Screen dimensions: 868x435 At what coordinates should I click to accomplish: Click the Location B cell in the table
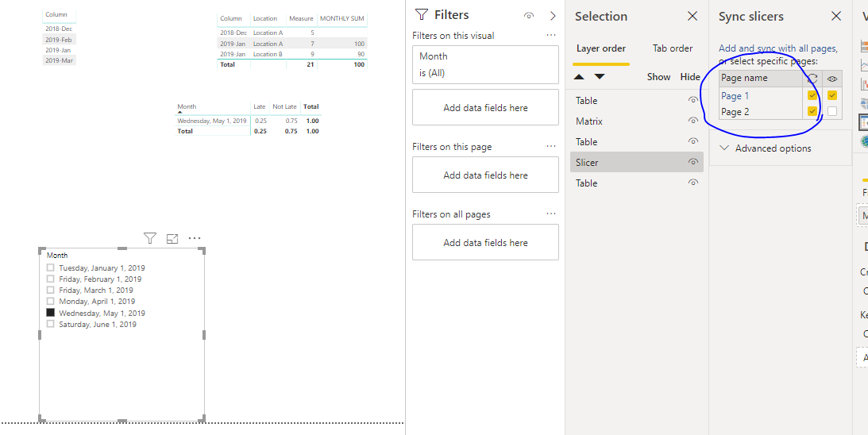(x=268, y=54)
